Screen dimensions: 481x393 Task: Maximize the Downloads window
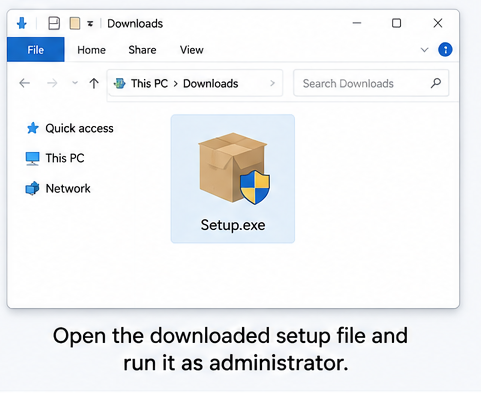coord(397,23)
